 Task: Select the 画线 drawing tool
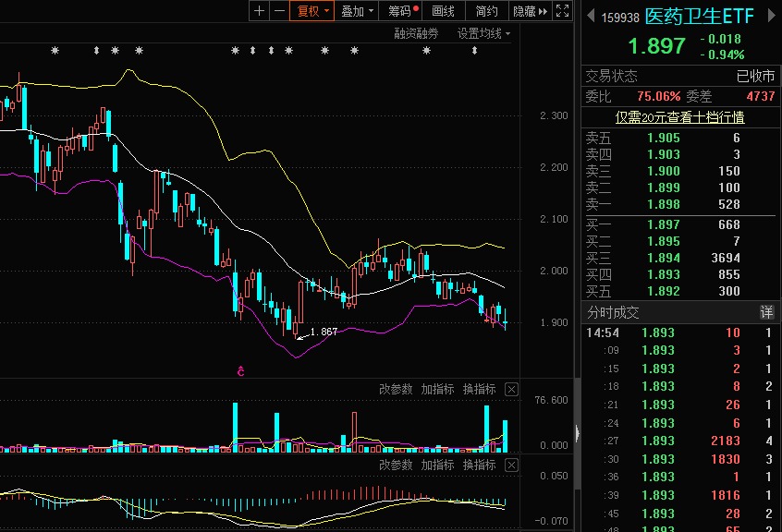444,11
